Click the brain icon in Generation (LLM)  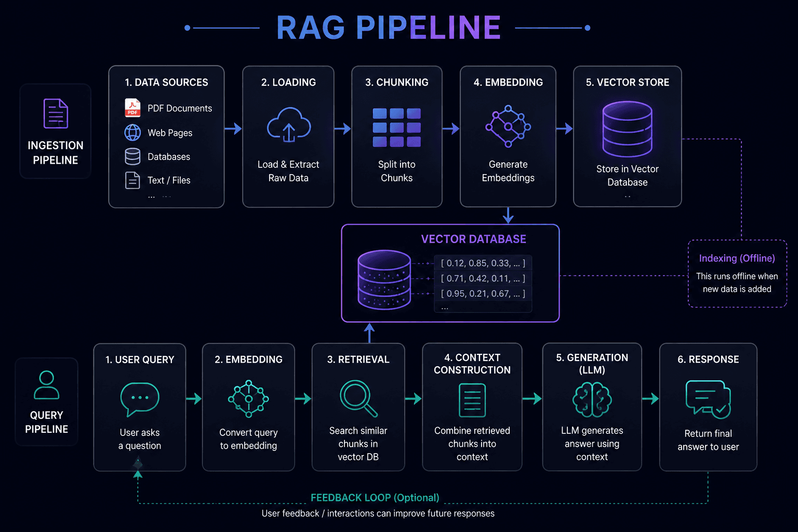592,400
